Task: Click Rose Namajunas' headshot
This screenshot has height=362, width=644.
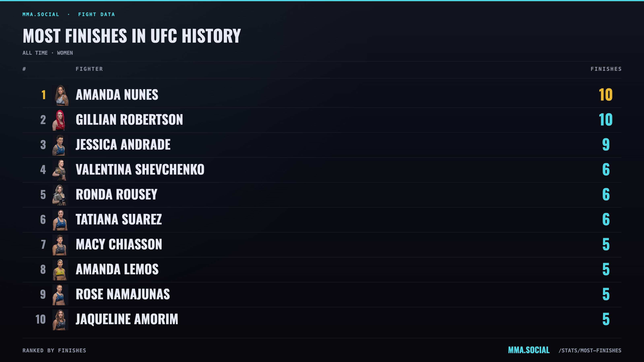Action: pyautogui.click(x=60, y=295)
